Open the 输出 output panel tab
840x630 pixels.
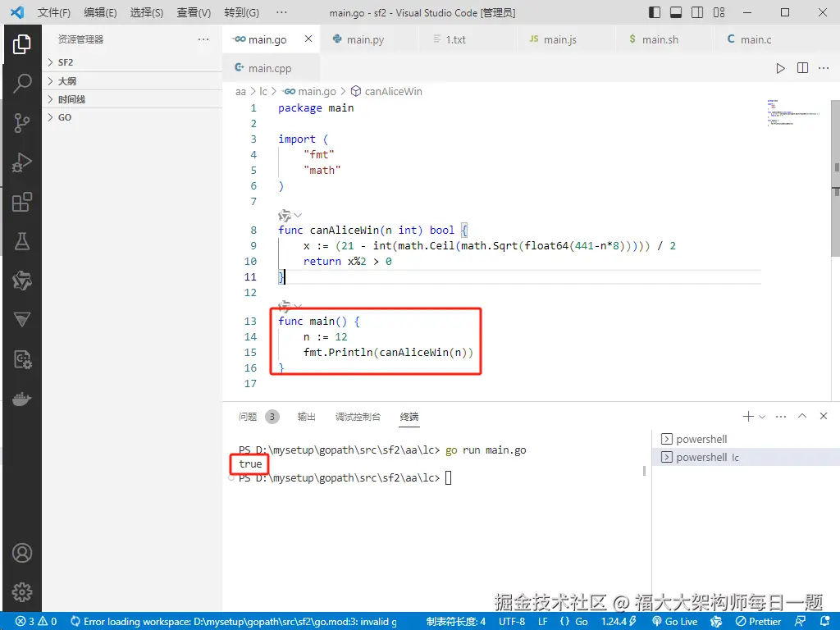pyautogui.click(x=307, y=416)
